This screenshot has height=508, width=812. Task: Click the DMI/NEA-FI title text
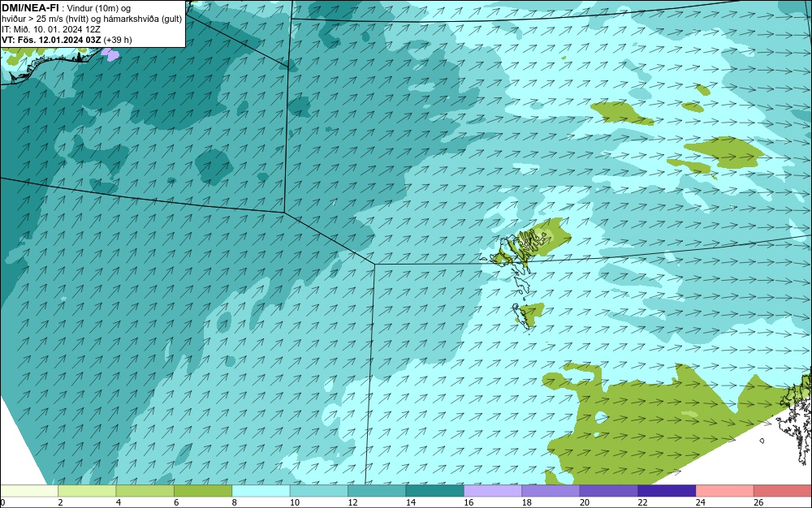coord(30,8)
